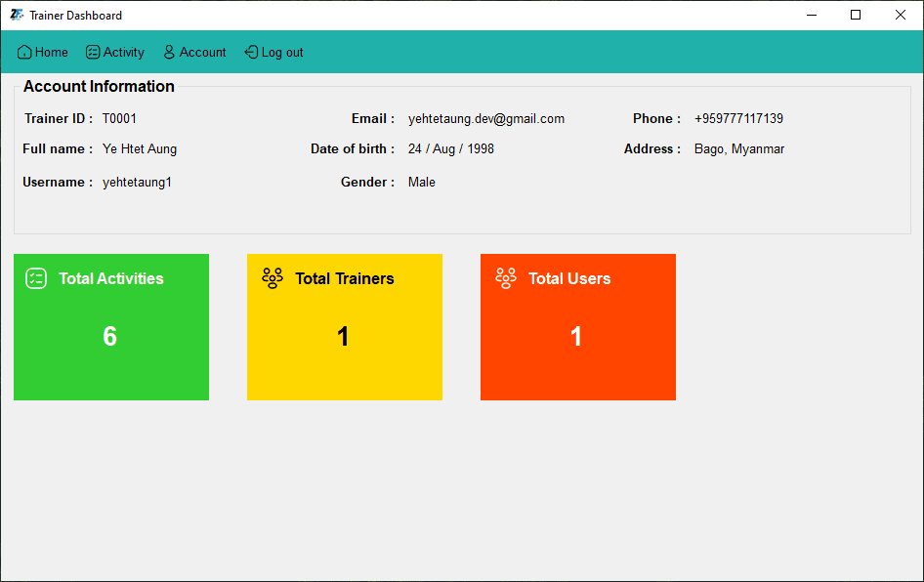Click the email address yehtetaung.dev@gmail.com

(486, 119)
